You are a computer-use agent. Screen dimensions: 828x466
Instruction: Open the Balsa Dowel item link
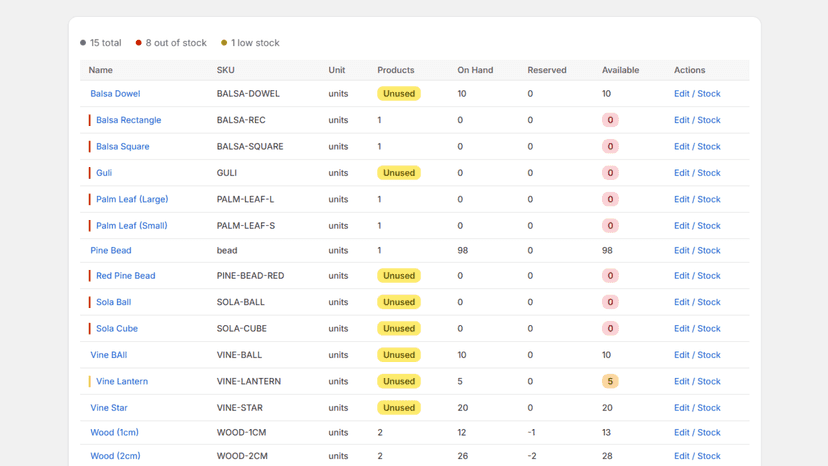click(x=115, y=94)
